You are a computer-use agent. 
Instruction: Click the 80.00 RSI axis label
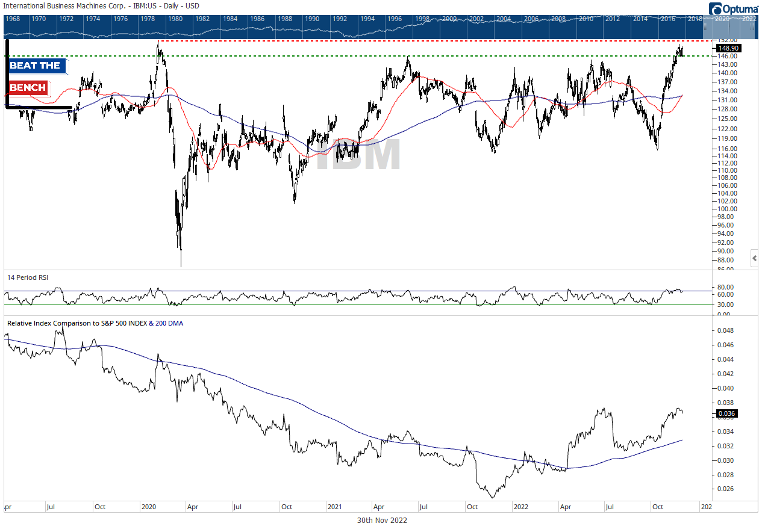tap(726, 286)
